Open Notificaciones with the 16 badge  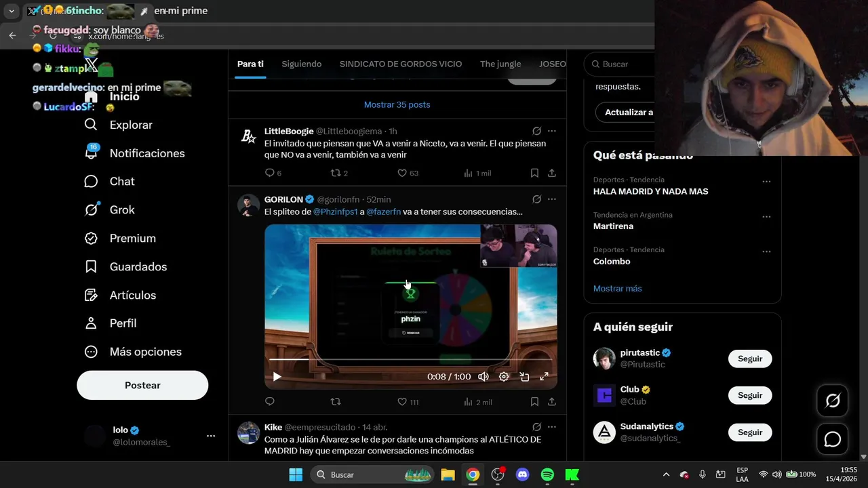134,153
